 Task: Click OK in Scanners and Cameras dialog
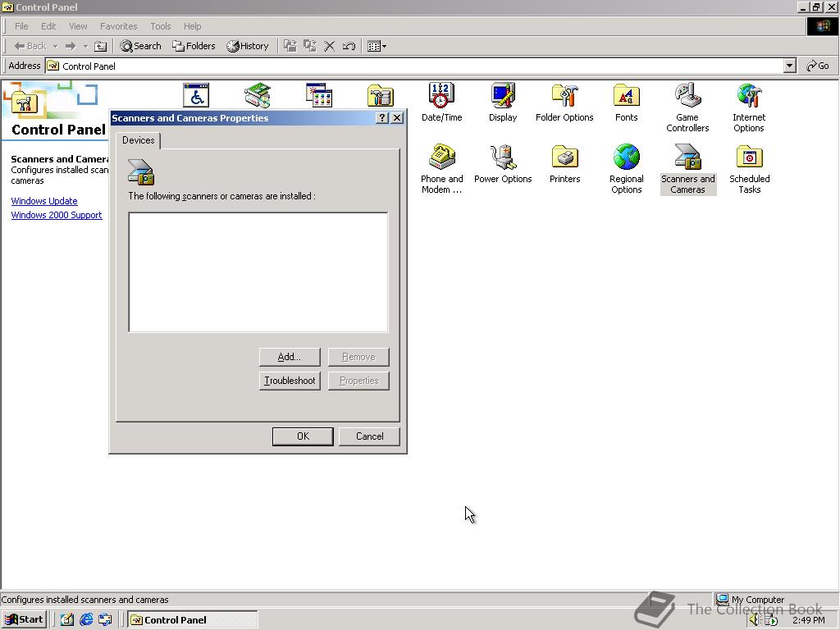tap(303, 436)
